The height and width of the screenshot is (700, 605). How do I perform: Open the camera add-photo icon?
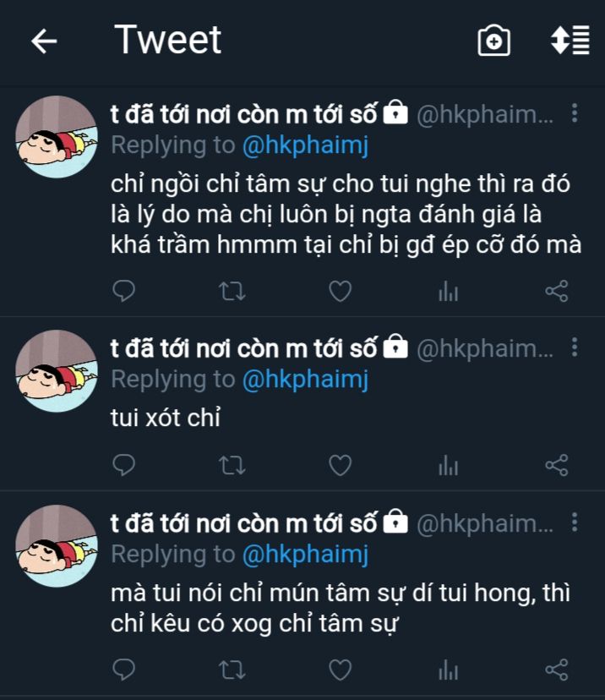tap(493, 41)
